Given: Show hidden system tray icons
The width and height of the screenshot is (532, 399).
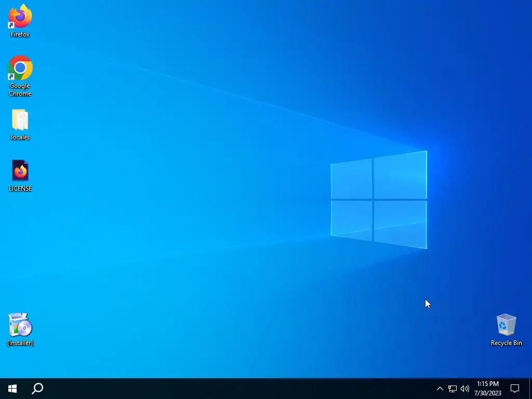Looking at the screenshot, I should [440, 389].
